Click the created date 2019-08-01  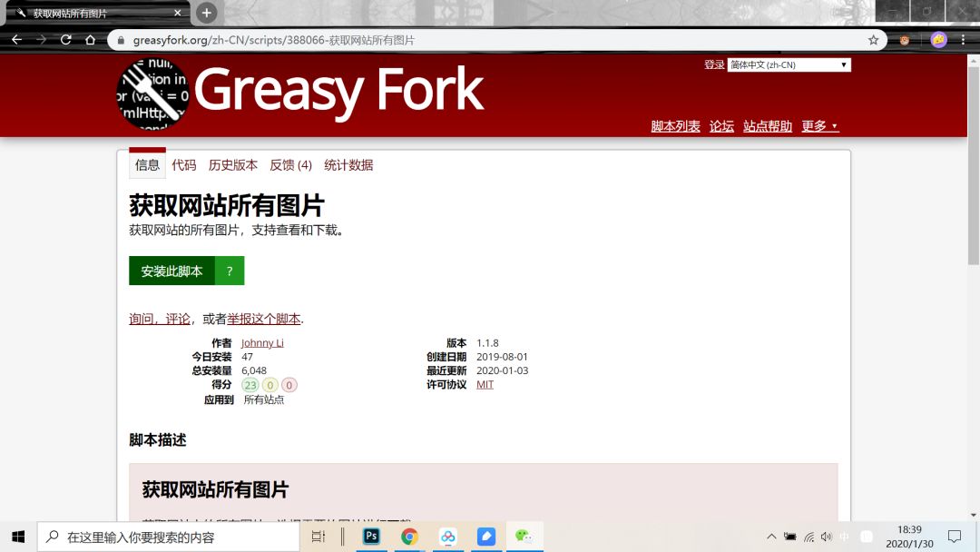pos(502,356)
